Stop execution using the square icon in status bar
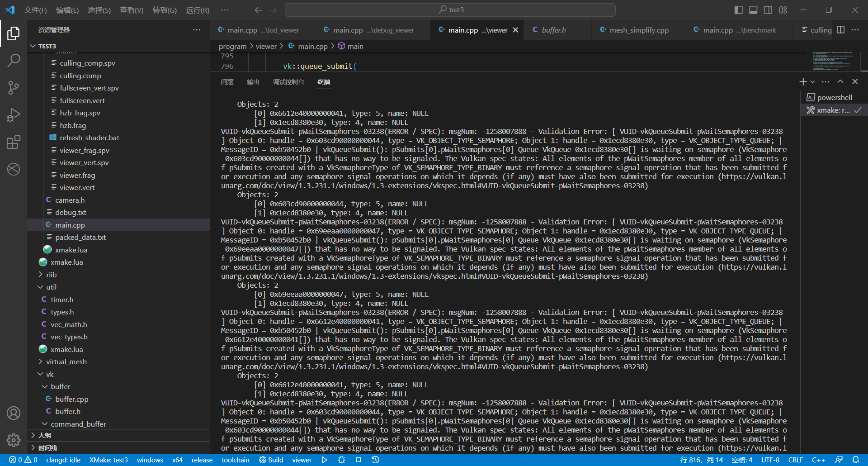 pyautogui.click(x=359, y=460)
